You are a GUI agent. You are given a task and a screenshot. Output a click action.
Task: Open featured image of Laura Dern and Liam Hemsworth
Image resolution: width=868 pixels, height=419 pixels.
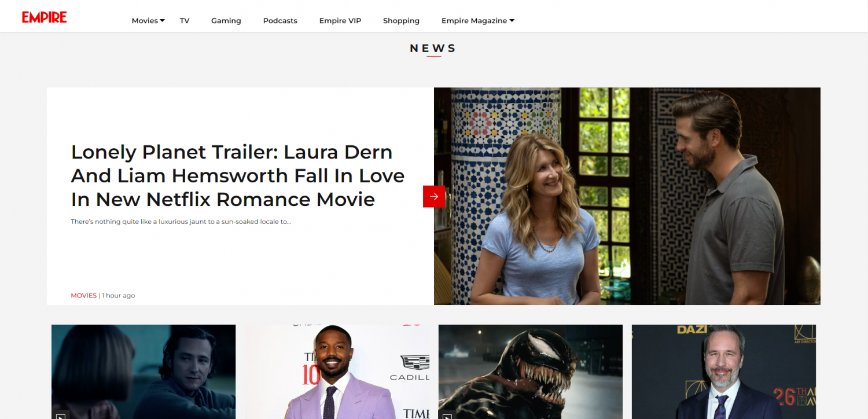627,196
